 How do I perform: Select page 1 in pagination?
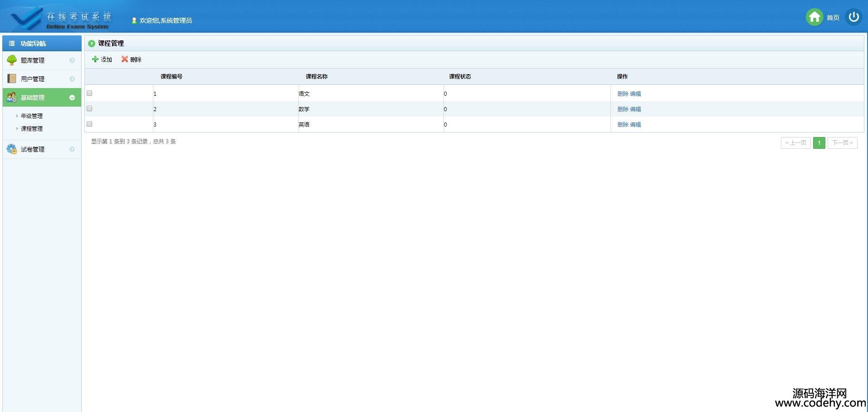(x=819, y=143)
